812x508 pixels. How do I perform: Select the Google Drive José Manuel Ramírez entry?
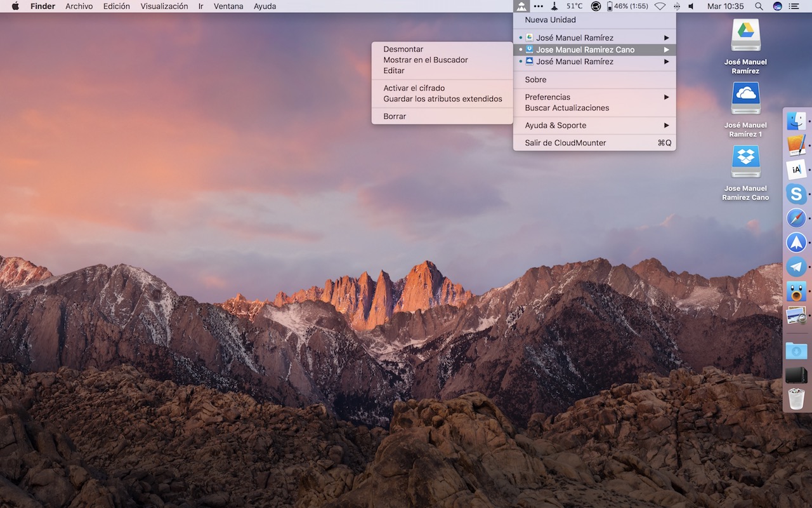click(594, 37)
